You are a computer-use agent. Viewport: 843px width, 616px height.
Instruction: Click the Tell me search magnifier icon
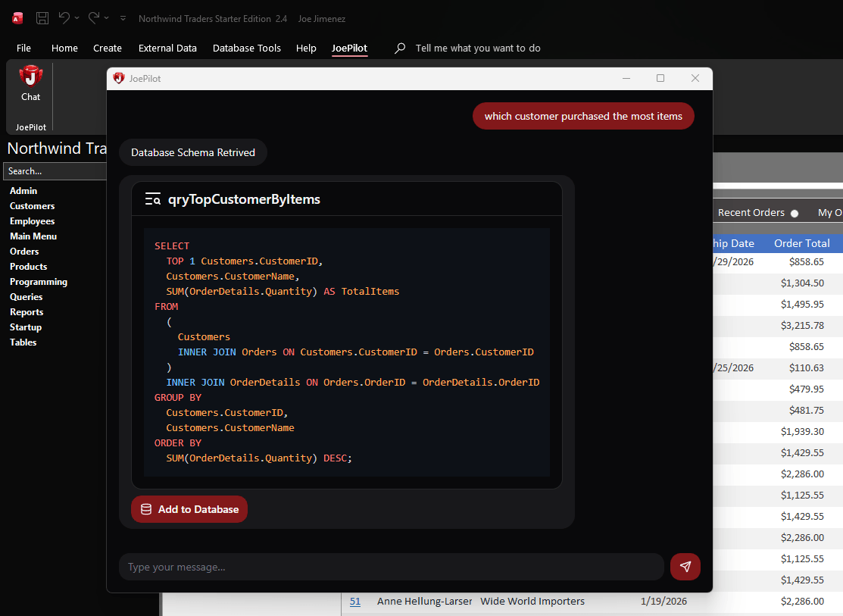[399, 48]
